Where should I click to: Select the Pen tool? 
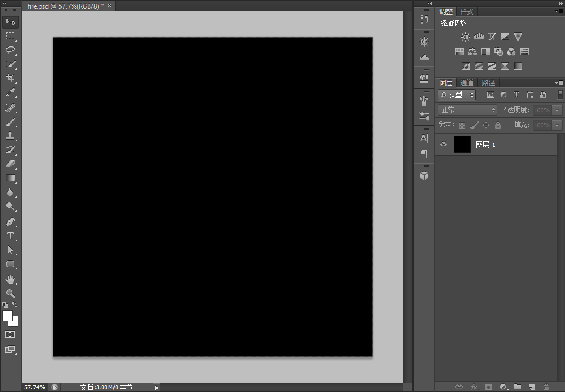(10, 221)
